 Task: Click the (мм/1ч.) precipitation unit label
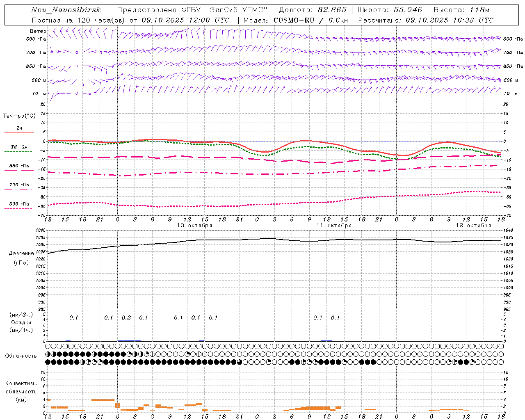[21, 330]
